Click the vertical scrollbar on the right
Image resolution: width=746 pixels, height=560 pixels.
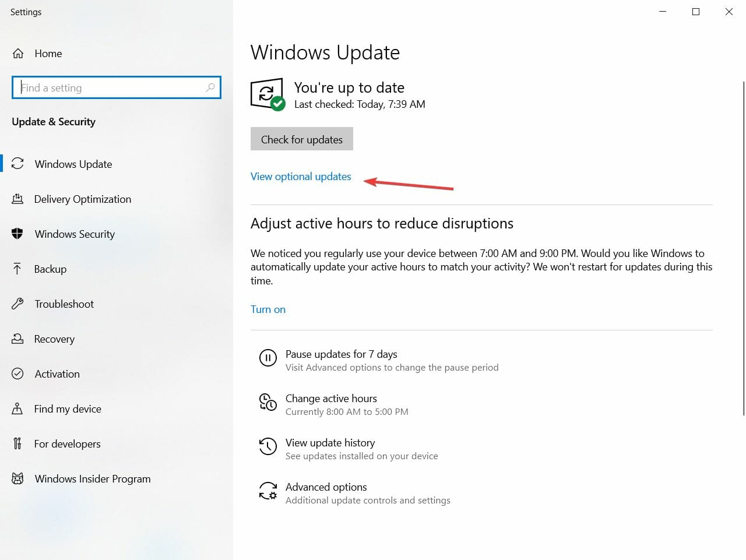[744, 248]
